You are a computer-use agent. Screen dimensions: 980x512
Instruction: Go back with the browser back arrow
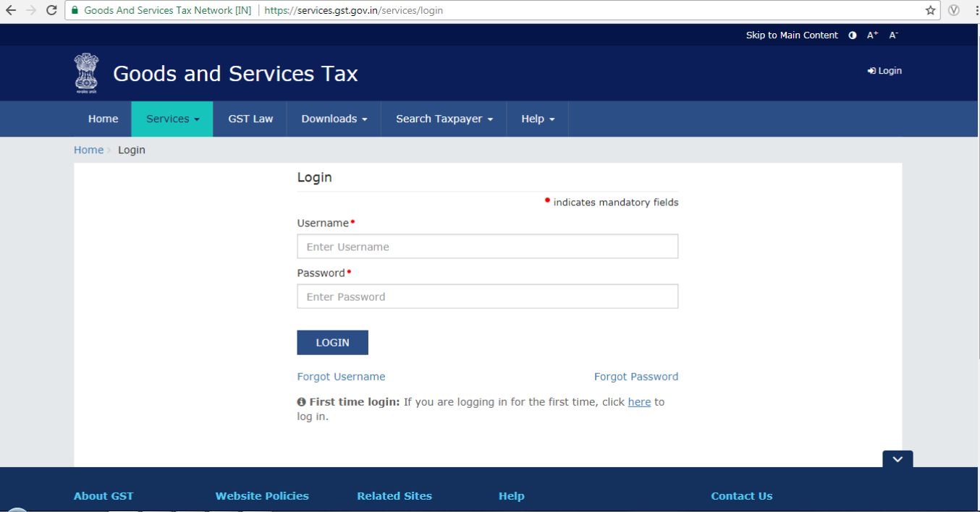point(11,10)
